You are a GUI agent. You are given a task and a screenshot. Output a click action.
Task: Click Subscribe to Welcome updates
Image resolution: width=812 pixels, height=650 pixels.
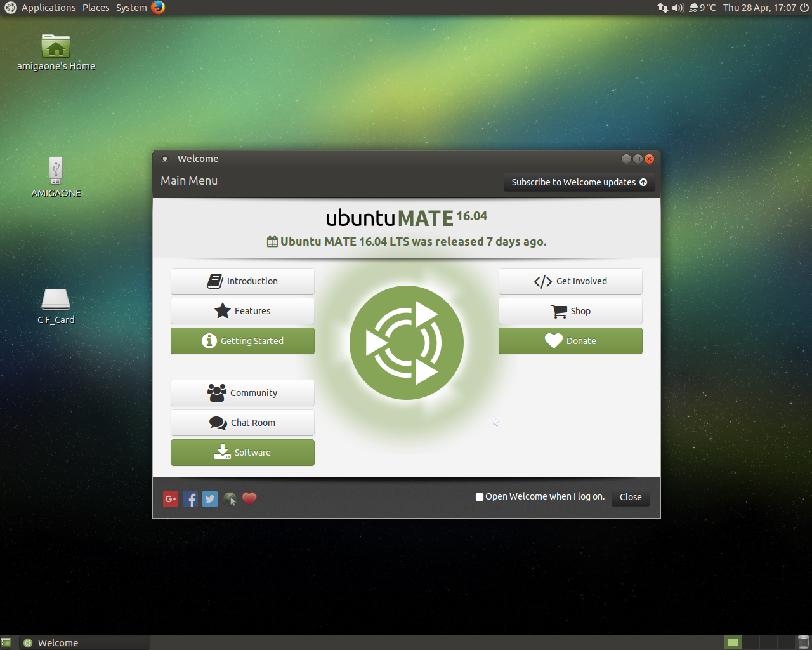(579, 182)
